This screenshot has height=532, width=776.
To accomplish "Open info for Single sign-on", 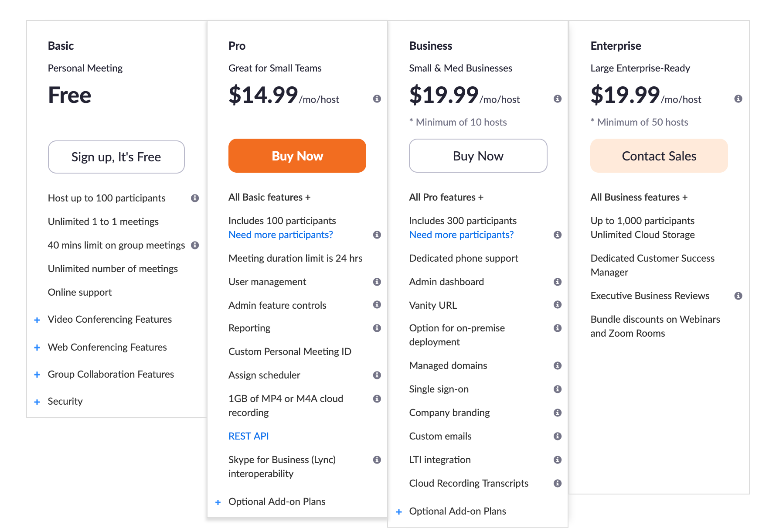I will (x=558, y=389).
